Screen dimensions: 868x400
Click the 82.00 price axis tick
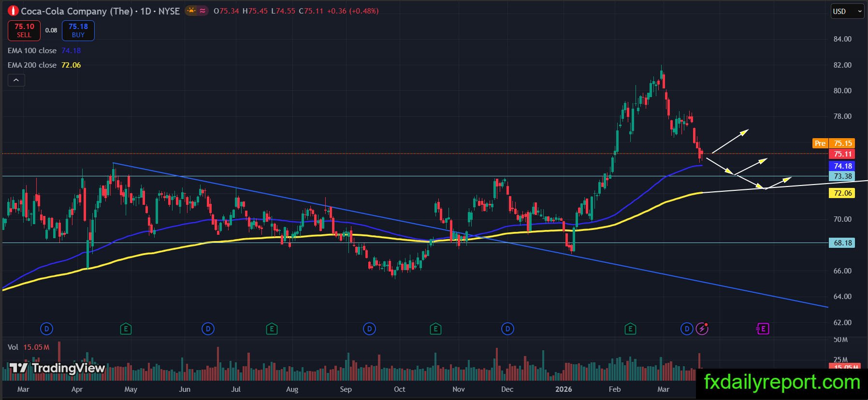(x=842, y=65)
